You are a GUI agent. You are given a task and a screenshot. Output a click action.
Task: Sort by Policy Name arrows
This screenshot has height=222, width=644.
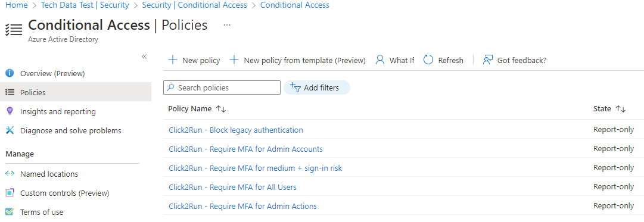pyautogui.click(x=221, y=109)
